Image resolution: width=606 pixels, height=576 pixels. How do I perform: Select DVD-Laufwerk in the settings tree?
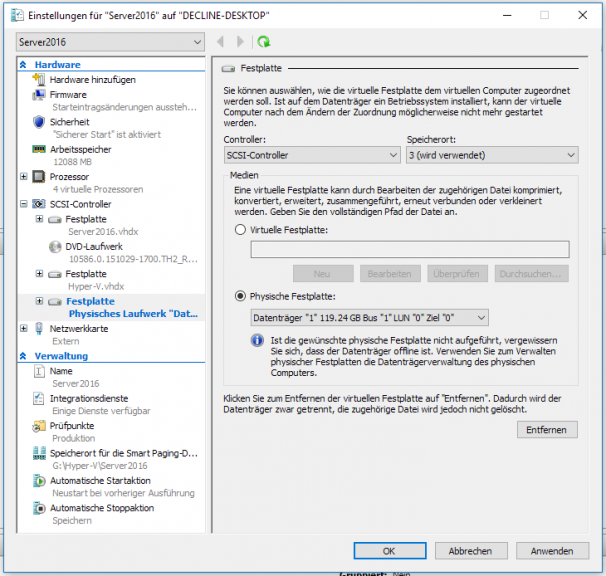(x=94, y=247)
